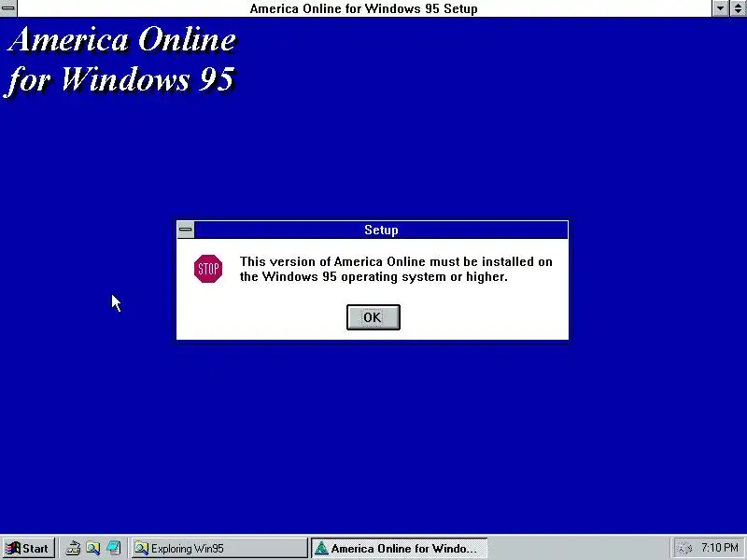Screen dimensions: 747x560
Task: Switch to Exploring Win95 taskbar button
Action: pyautogui.click(x=219, y=548)
